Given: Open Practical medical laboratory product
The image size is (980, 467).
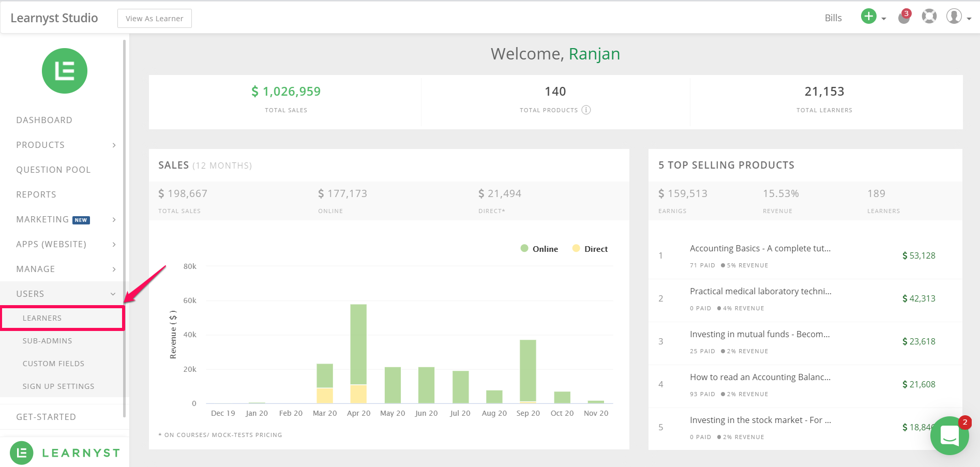Looking at the screenshot, I should click(761, 291).
